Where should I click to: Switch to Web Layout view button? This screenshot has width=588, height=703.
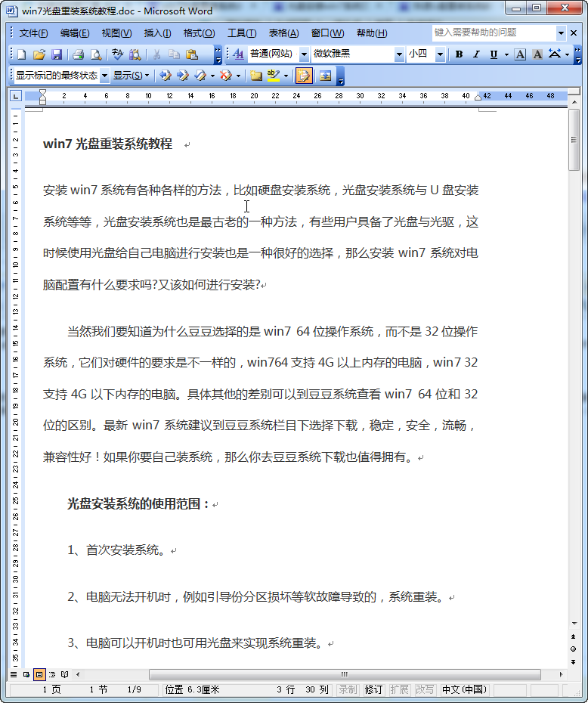pos(26,674)
